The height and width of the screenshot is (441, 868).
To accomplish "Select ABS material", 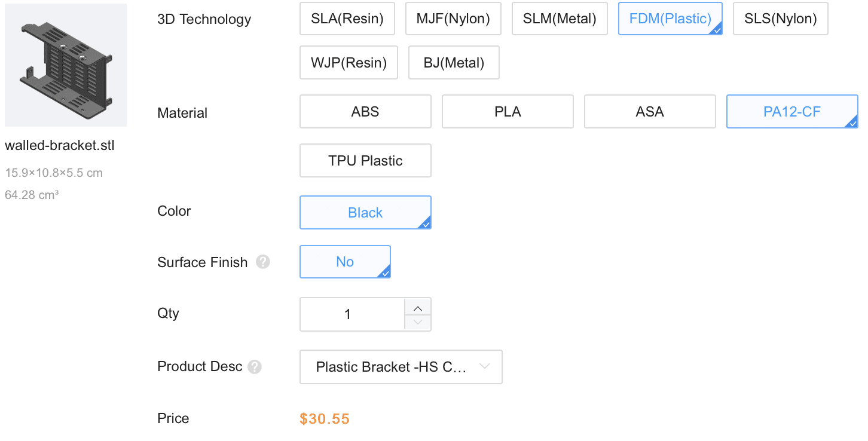I will tap(365, 112).
